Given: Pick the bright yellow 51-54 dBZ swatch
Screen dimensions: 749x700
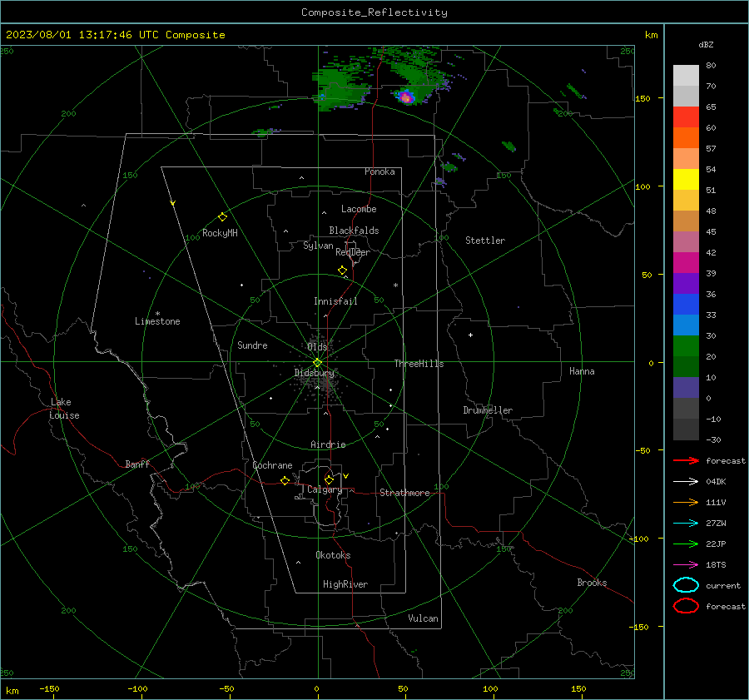Looking at the screenshot, I should pos(686,180).
